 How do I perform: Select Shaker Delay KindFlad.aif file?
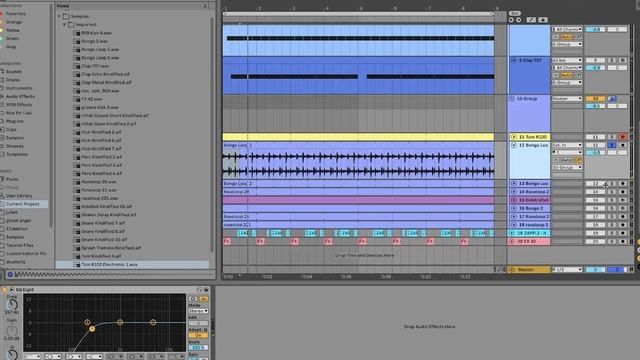point(109,215)
